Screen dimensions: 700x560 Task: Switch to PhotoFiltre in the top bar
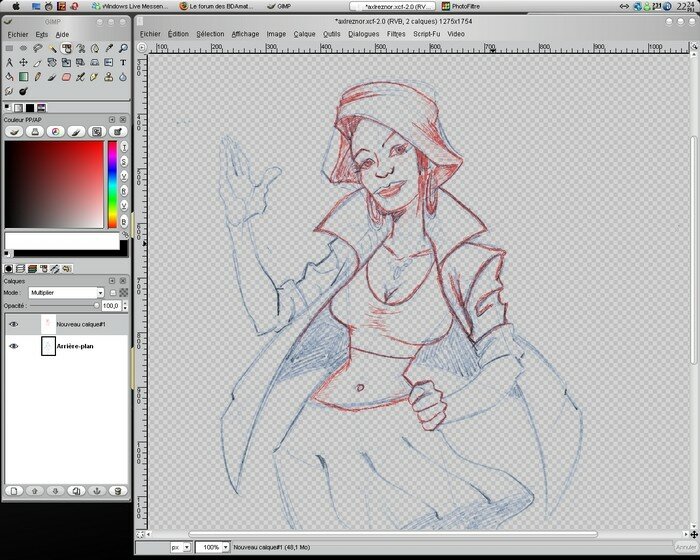[461, 6]
